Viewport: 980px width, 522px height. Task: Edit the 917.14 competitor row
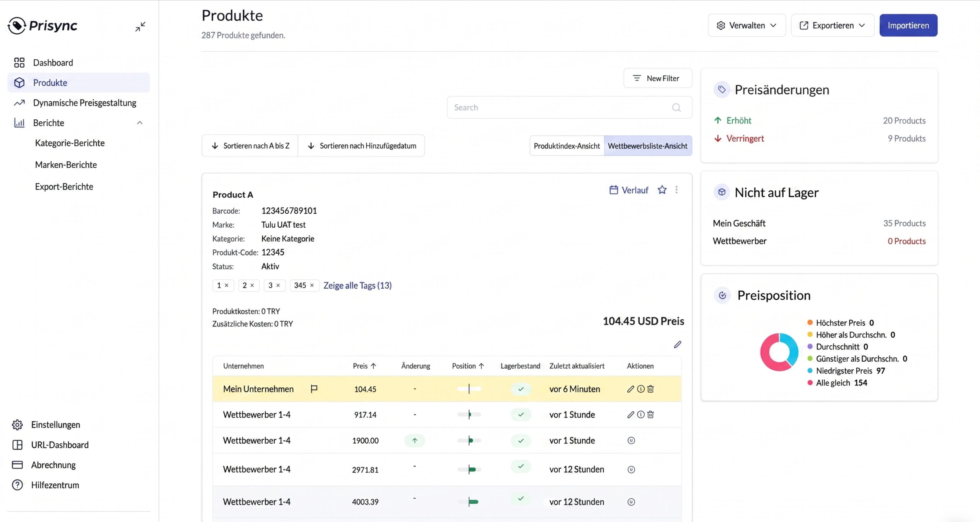click(x=630, y=414)
